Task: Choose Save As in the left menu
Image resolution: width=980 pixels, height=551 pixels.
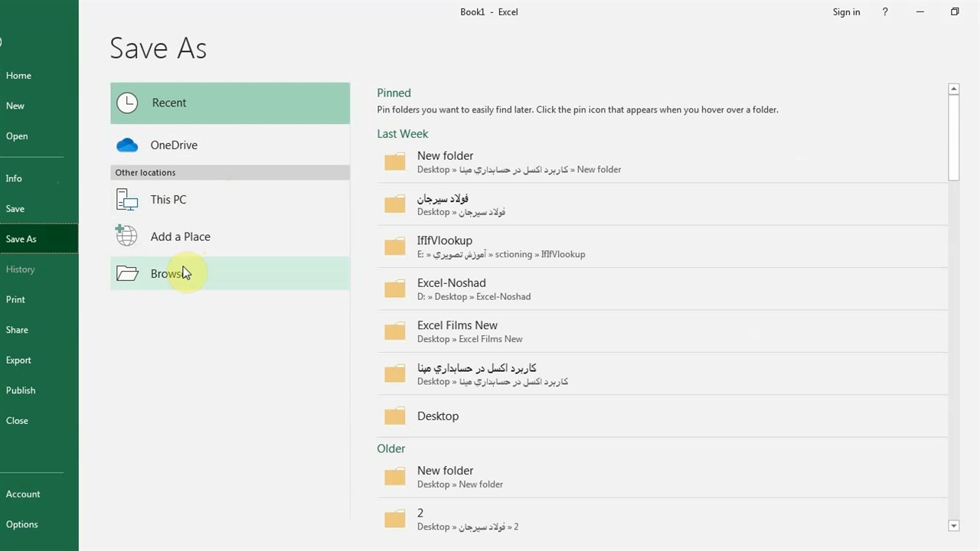Action: tap(38, 239)
